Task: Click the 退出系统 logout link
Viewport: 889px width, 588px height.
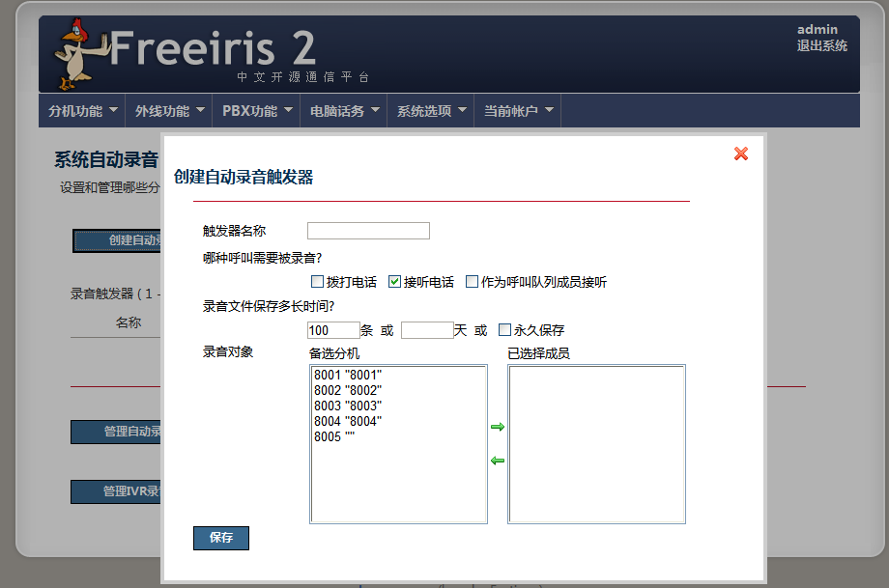Action: point(821,45)
